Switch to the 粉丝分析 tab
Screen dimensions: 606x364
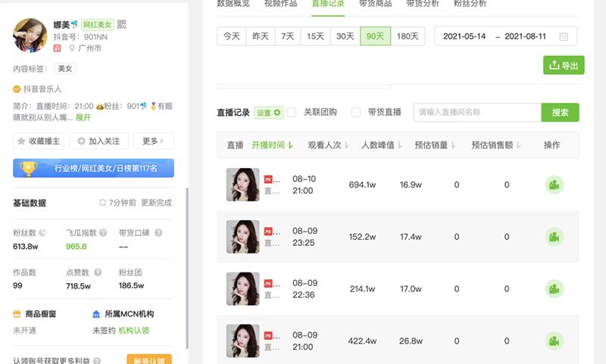(470, 4)
